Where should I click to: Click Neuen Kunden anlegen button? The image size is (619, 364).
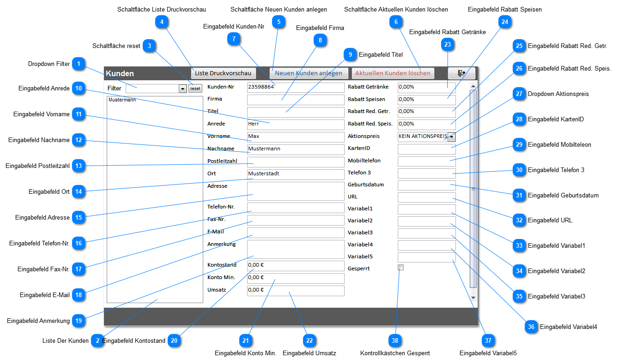point(309,73)
